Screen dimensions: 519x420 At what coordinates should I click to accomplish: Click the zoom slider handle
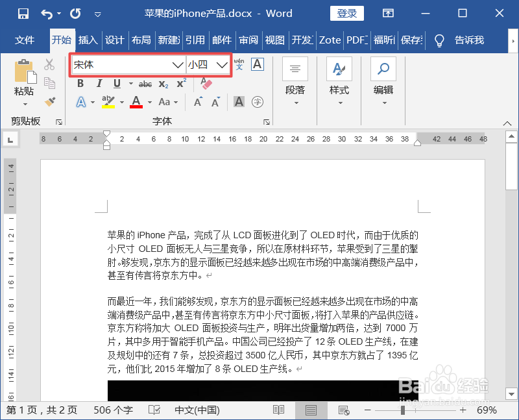pos(402,410)
